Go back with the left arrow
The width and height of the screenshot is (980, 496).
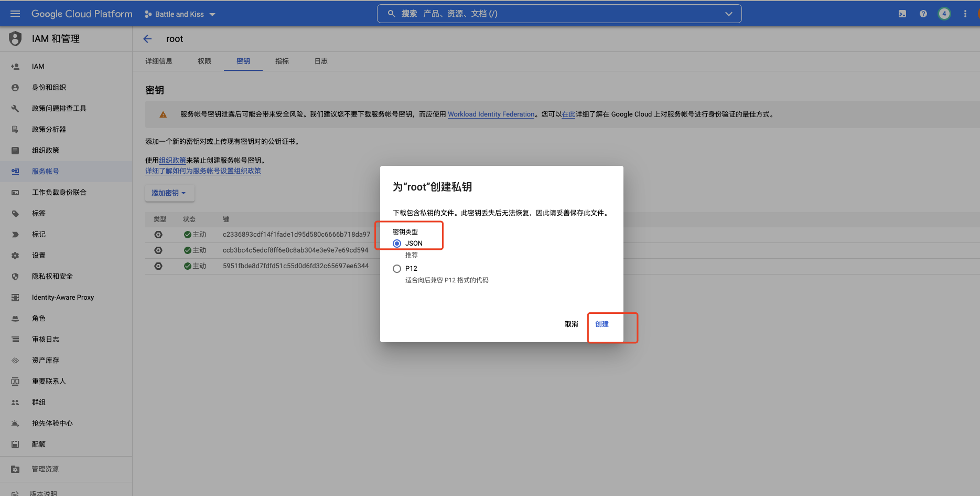[x=147, y=39]
